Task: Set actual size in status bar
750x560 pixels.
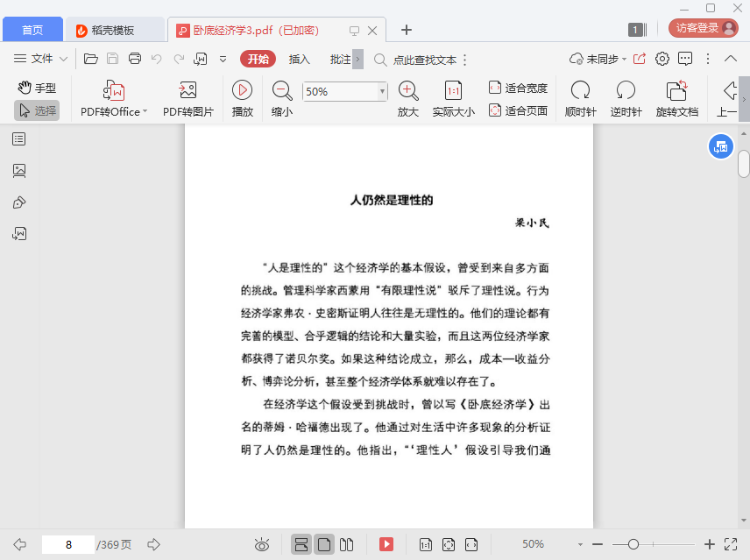Action: 425,544
